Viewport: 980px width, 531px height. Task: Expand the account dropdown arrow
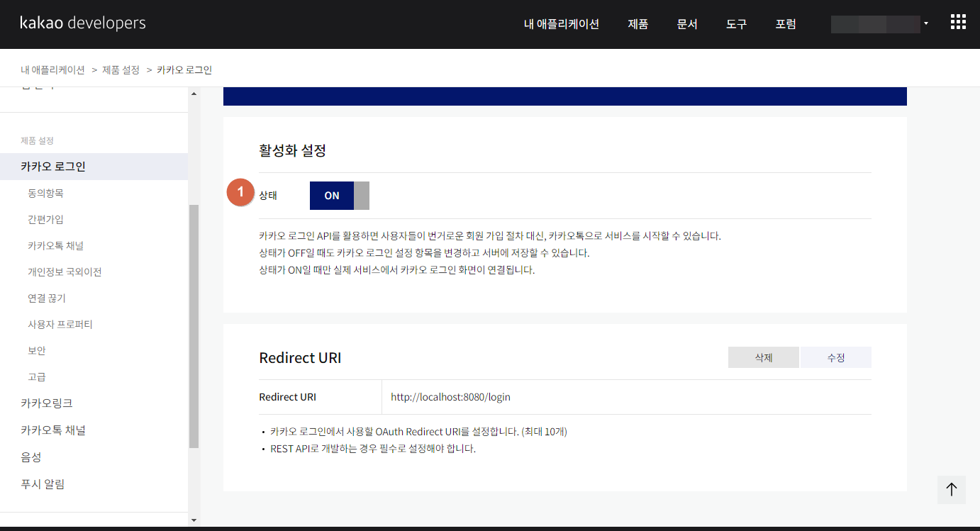point(926,23)
